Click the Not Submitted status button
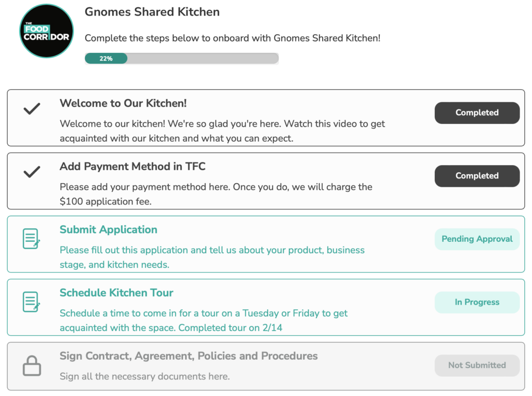Screen dimensions: 532x396 (477, 365)
